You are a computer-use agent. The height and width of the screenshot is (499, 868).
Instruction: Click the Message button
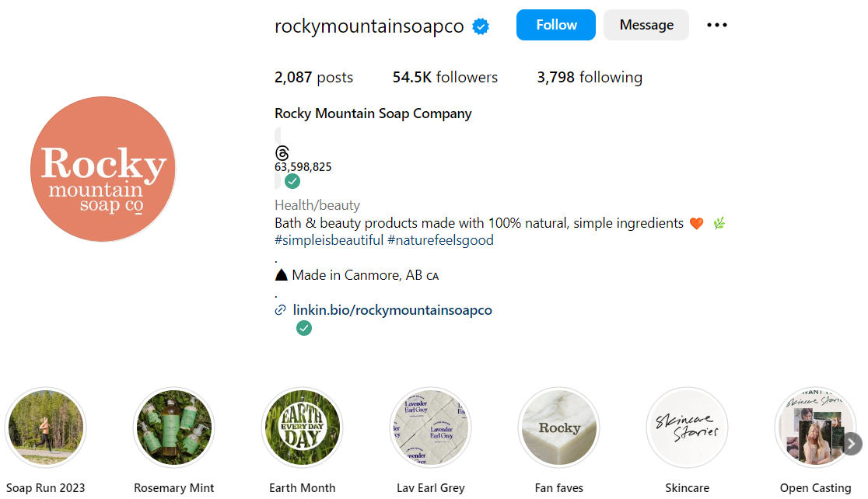click(646, 24)
